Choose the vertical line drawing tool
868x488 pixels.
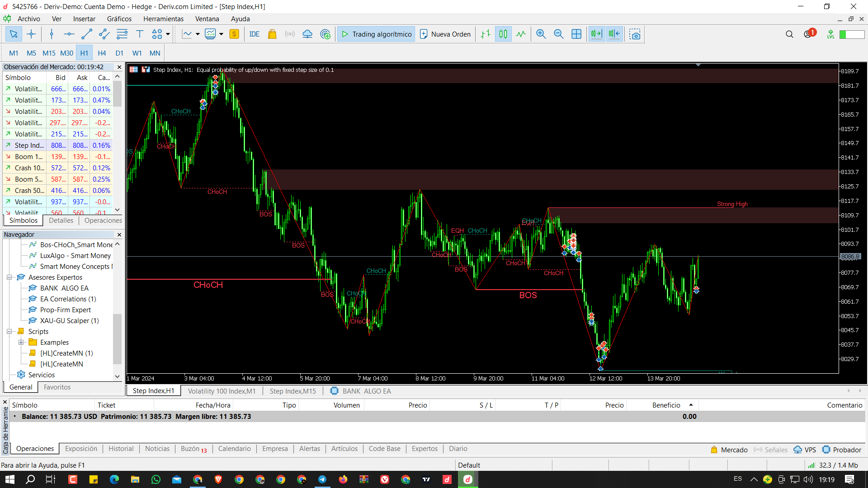pos(52,34)
